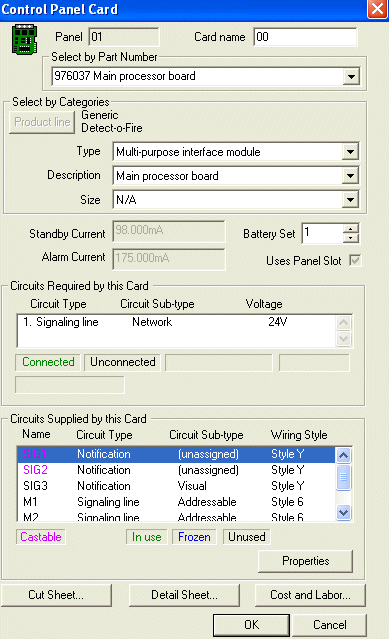Decrease Battery Set with down spinner
The image size is (389, 639).
[x=351, y=238]
